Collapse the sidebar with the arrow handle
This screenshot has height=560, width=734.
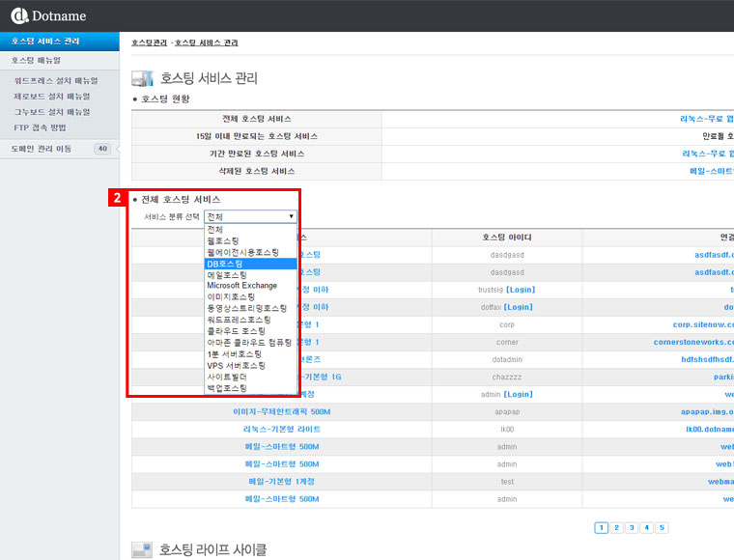click(x=117, y=149)
